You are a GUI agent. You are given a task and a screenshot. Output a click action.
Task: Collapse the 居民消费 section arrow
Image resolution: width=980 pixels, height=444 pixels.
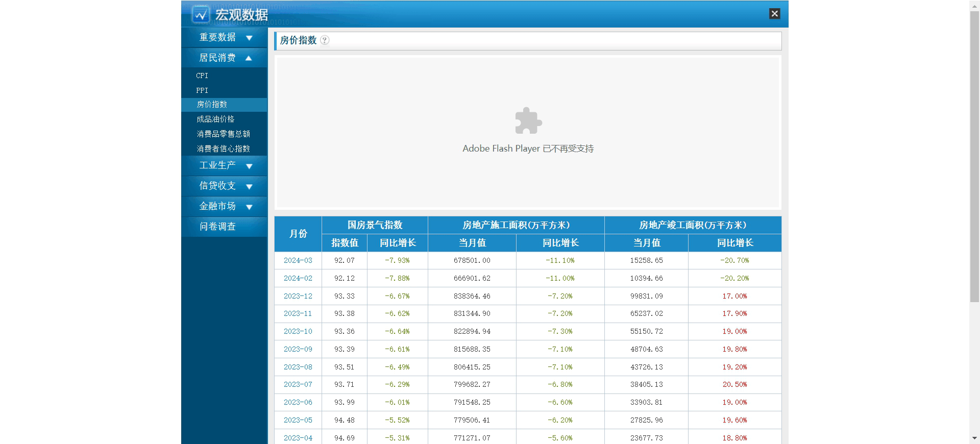pos(249,58)
